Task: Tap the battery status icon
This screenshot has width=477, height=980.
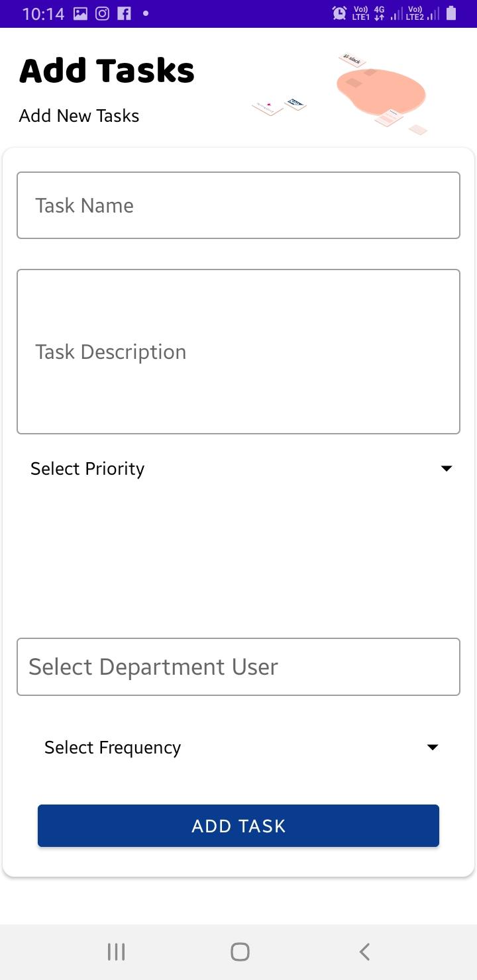Action: [451, 13]
